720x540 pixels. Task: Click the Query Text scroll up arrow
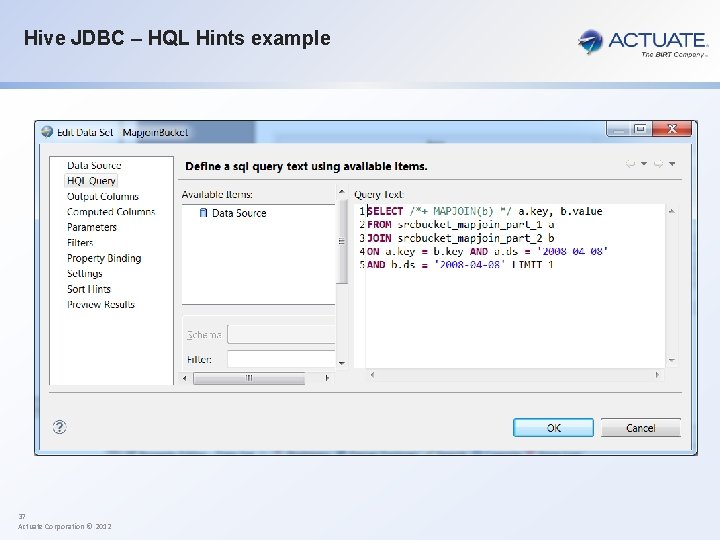(x=671, y=211)
